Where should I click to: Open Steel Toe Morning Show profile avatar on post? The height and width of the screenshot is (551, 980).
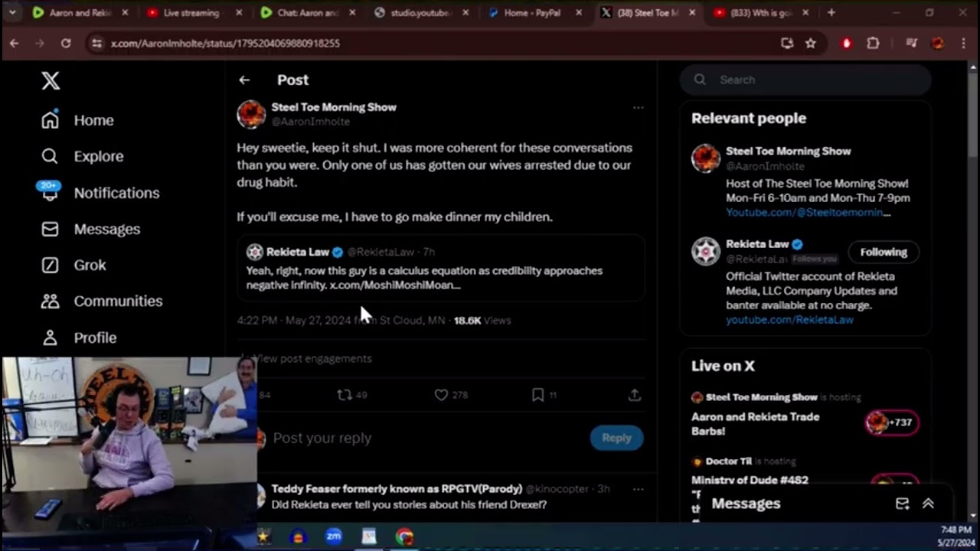coord(251,114)
